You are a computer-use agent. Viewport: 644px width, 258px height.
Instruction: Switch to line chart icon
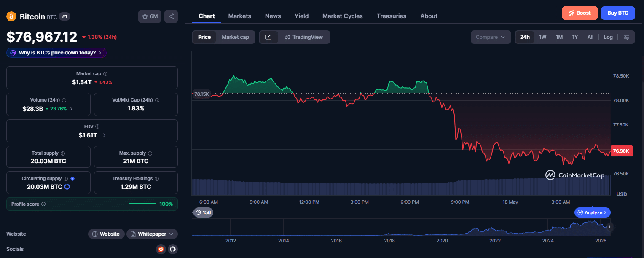coord(268,37)
